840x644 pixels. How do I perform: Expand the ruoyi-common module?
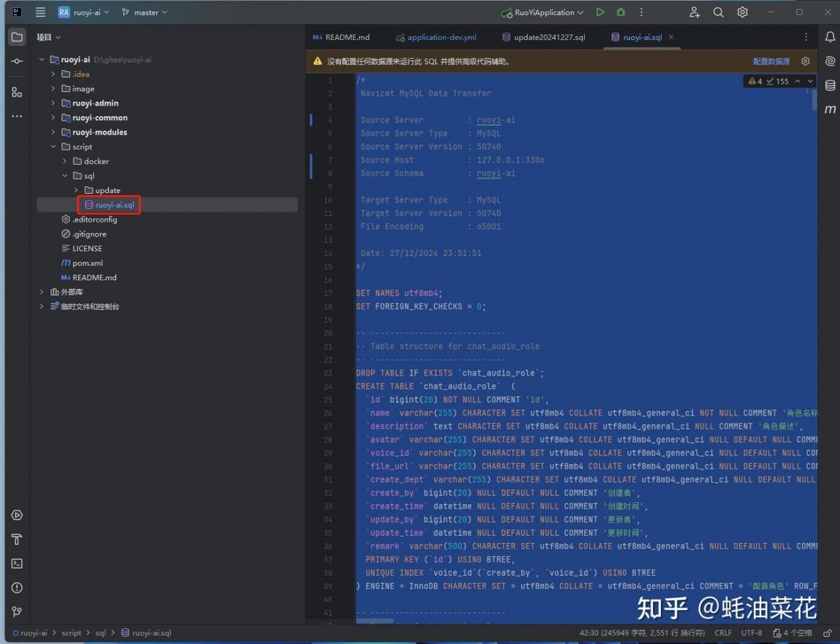tap(53, 118)
